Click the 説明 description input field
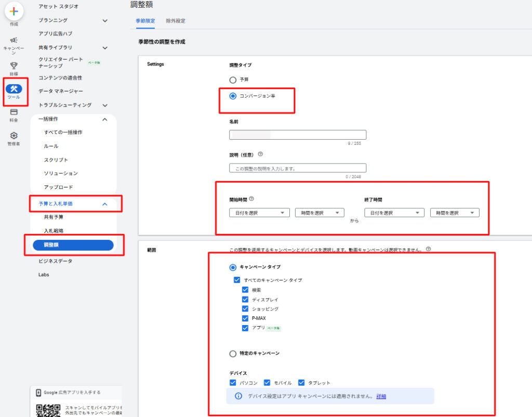 pos(297,168)
